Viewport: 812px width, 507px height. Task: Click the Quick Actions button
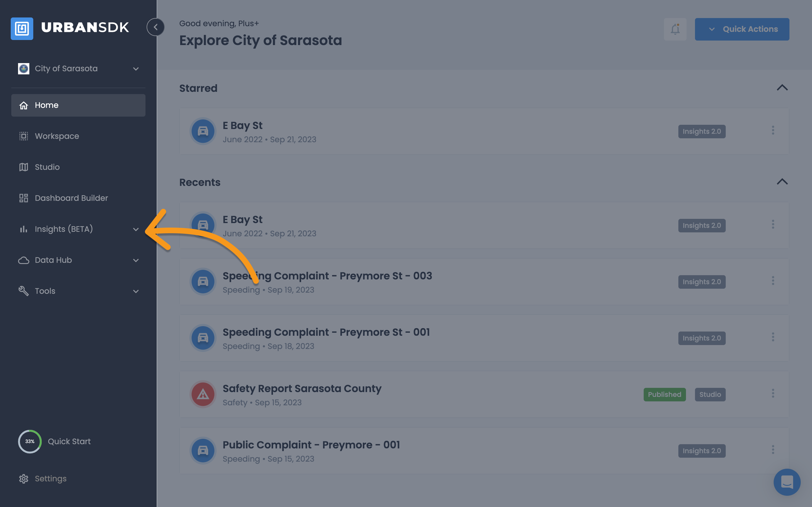point(742,29)
